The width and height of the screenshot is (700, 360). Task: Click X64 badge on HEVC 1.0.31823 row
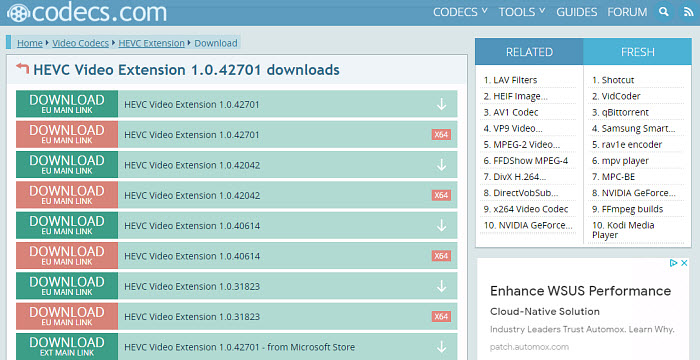point(441,317)
